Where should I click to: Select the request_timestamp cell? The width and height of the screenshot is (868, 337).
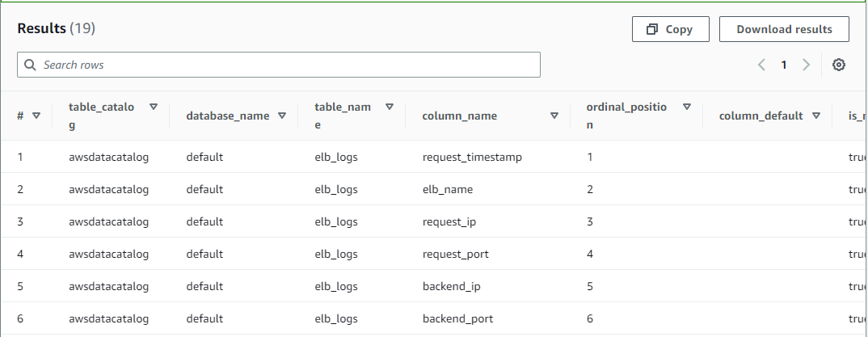[x=472, y=157]
